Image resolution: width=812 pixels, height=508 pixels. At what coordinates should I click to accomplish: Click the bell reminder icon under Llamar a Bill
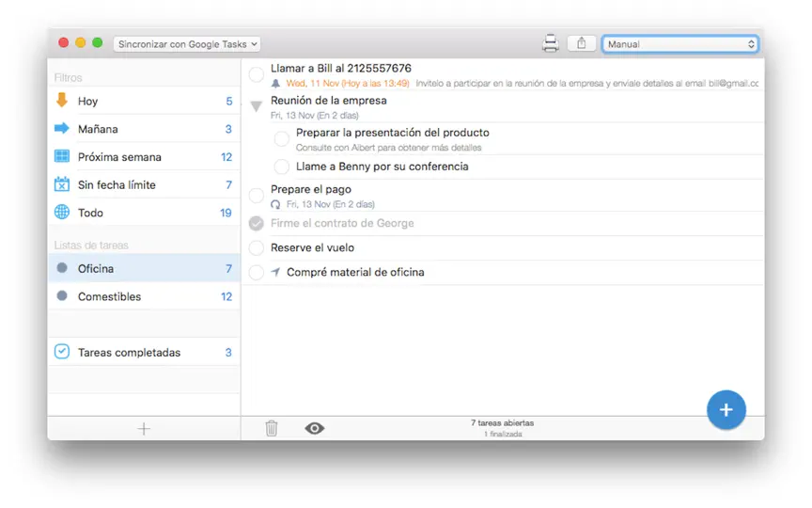pos(275,84)
